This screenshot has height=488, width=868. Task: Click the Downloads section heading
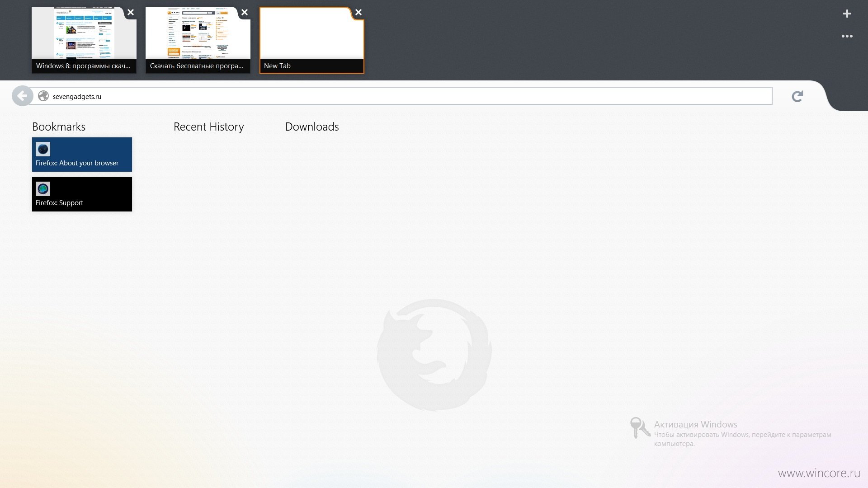312,127
